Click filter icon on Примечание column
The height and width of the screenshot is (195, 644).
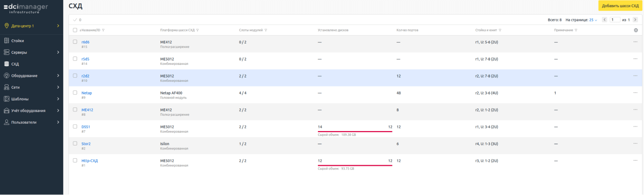[576, 30]
